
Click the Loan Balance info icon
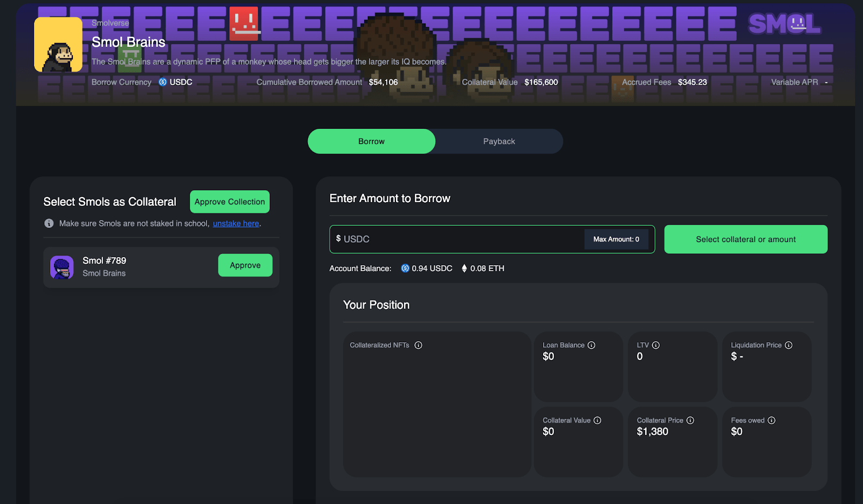pyautogui.click(x=591, y=345)
